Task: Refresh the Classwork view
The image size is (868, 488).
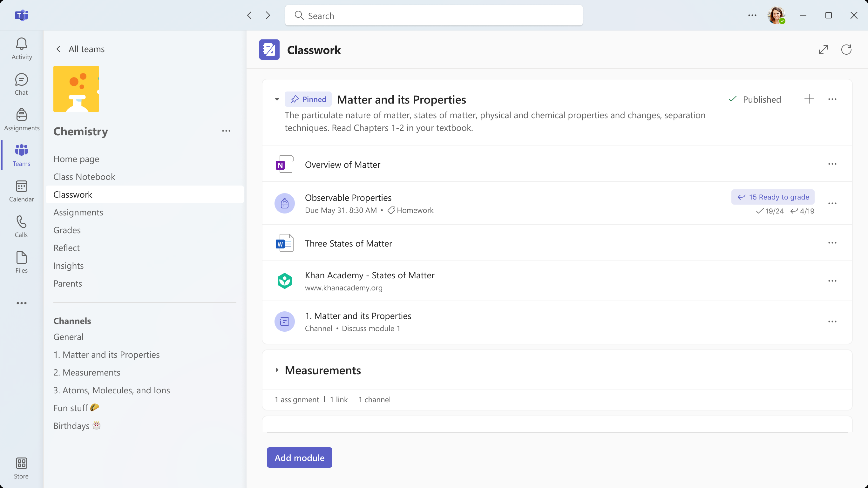Action: [x=847, y=49]
